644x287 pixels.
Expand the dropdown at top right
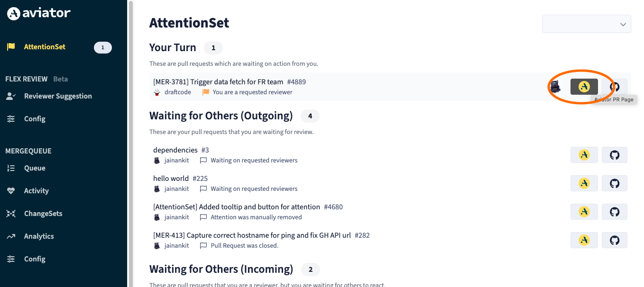(587, 24)
